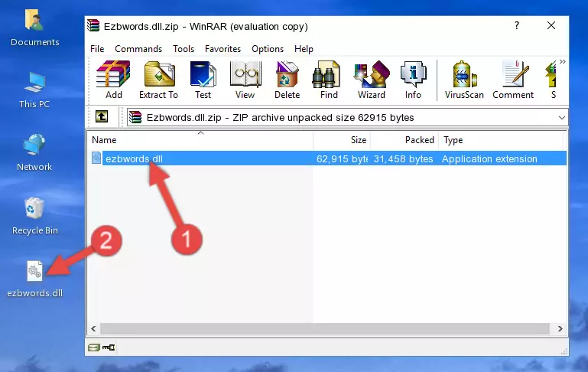This screenshot has height=372, width=588.
Task: Select the ezbwords.dll file on the desktop
Action: pyautogui.click(x=35, y=279)
